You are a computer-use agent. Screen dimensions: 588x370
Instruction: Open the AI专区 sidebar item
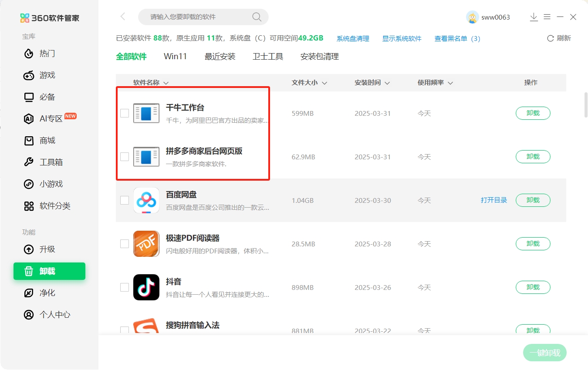pyautogui.click(x=51, y=119)
